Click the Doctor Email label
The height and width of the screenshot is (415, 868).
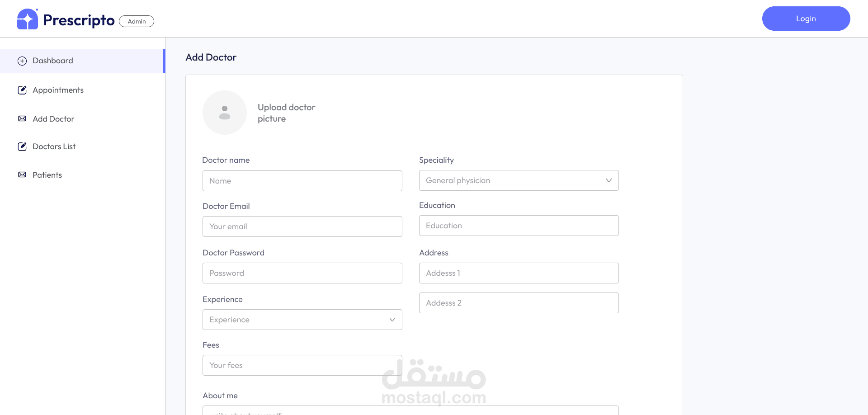226,206
